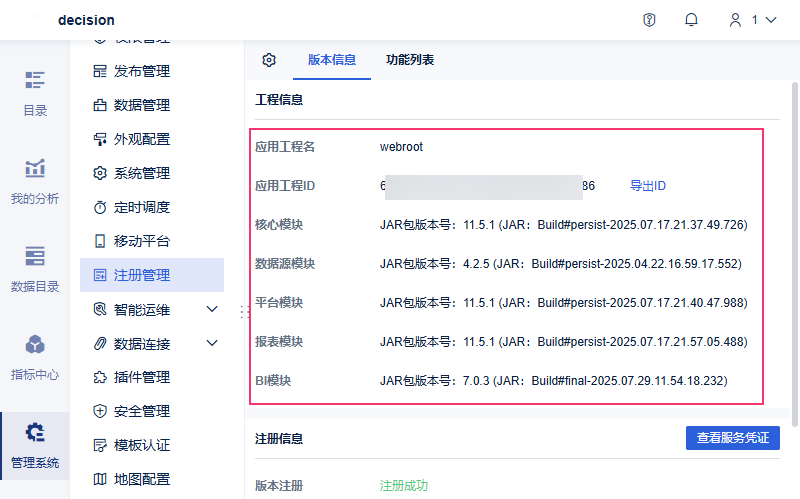Screen dimensions: 800x499
Task: Expand the 数据连接 menu chevron
Action: click(212, 344)
